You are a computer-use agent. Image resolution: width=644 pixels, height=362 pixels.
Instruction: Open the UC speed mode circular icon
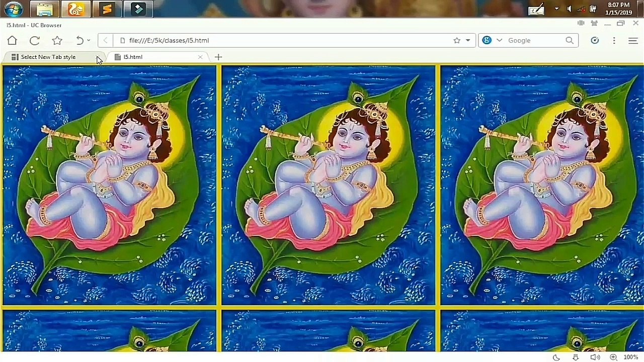pos(595,40)
